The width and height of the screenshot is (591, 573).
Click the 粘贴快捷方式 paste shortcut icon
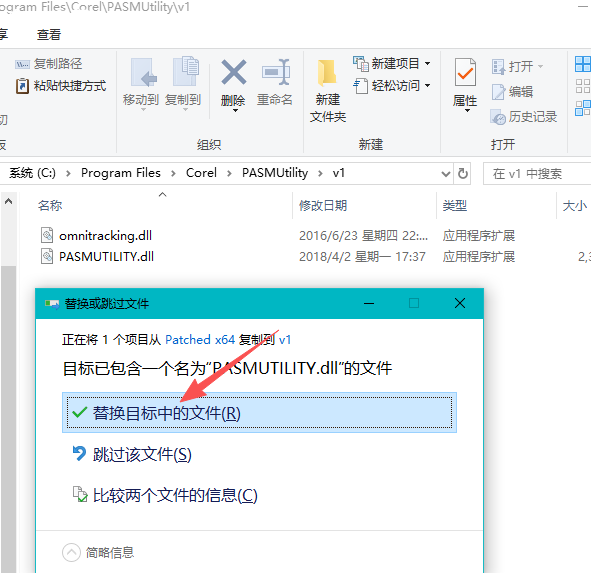click(x=22, y=86)
